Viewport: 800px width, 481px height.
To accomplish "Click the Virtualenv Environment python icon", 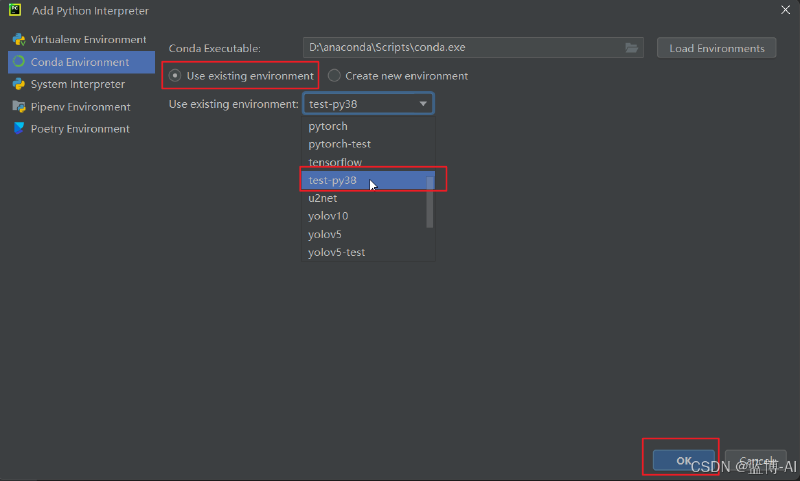I will (19, 39).
